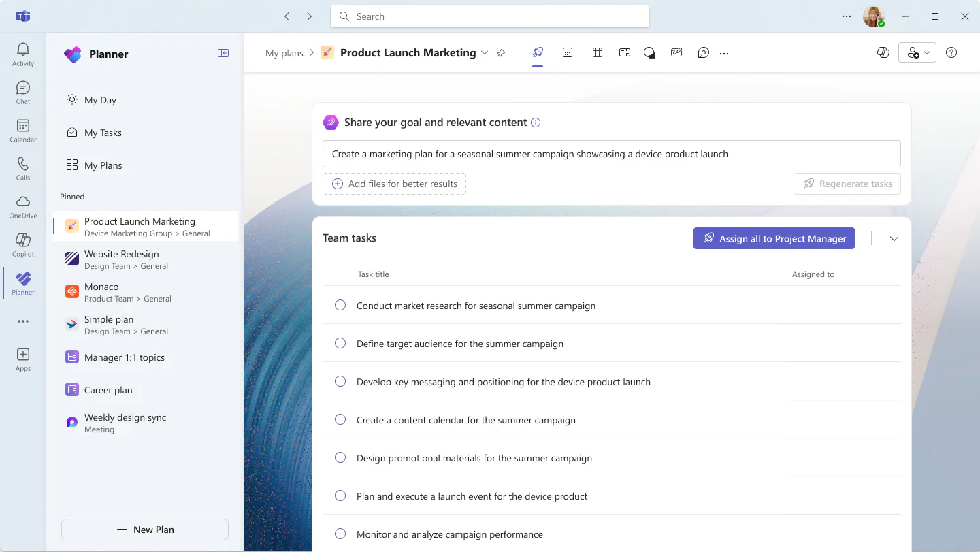Open the Copilot app in the sidebar
The width and height of the screenshot is (980, 552).
point(22,245)
